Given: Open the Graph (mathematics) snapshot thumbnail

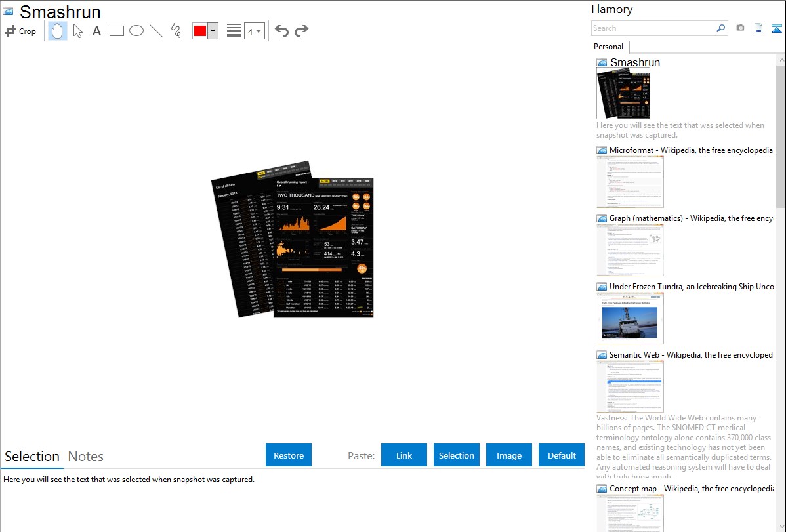Looking at the screenshot, I should pyautogui.click(x=630, y=250).
